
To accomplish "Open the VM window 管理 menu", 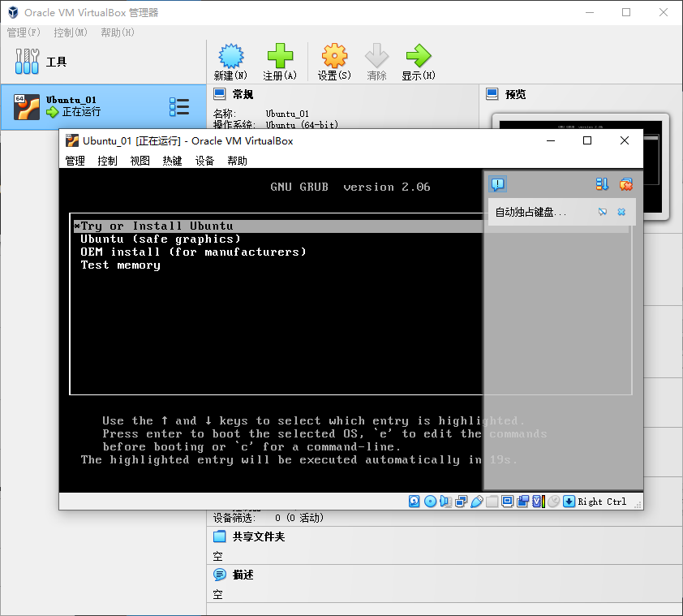I will [x=75, y=161].
